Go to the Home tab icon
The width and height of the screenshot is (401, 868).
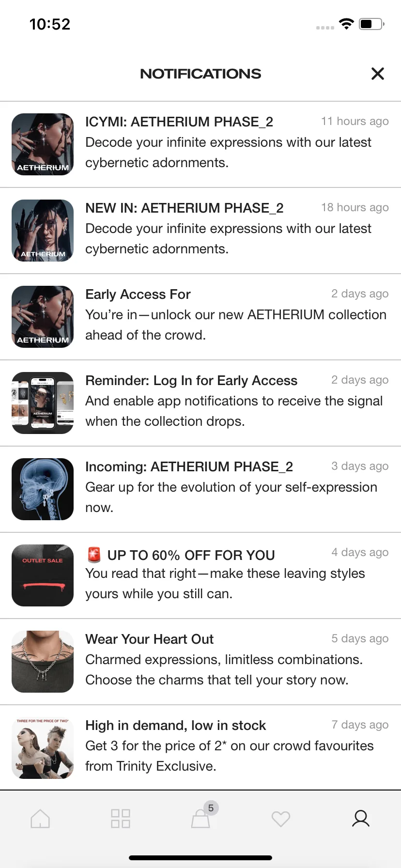(x=40, y=819)
